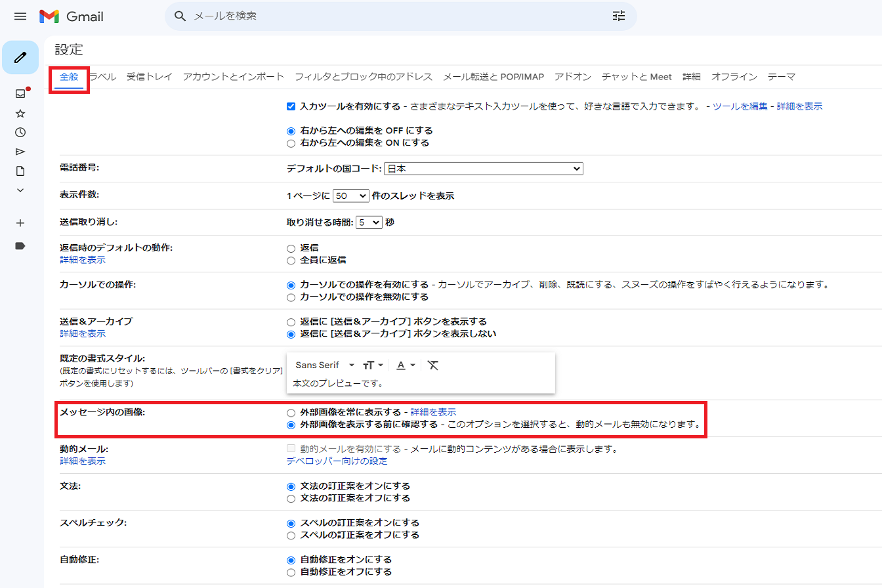Open Snoozed mail via clock icon
This screenshot has width=882, height=588.
(20, 133)
